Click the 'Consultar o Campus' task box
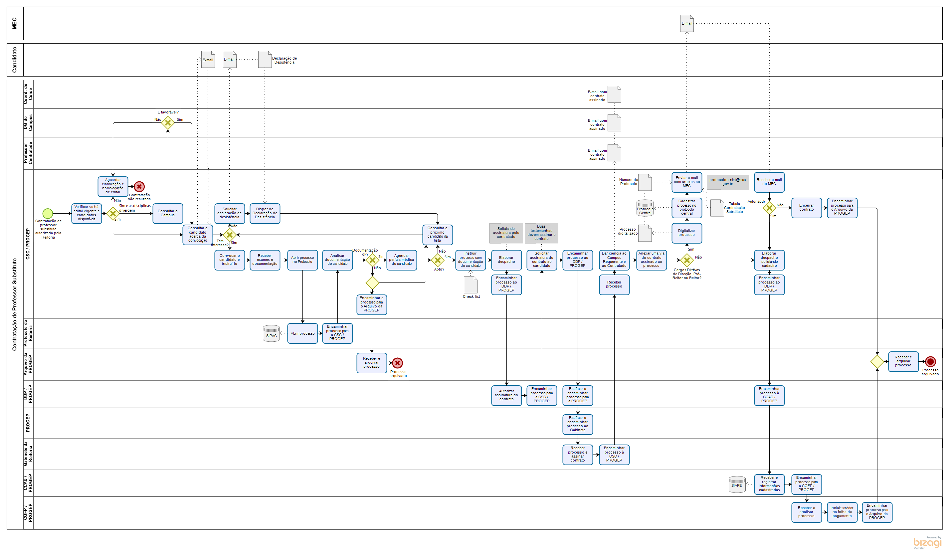The image size is (949, 560). pyautogui.click(x=167, y=214)
